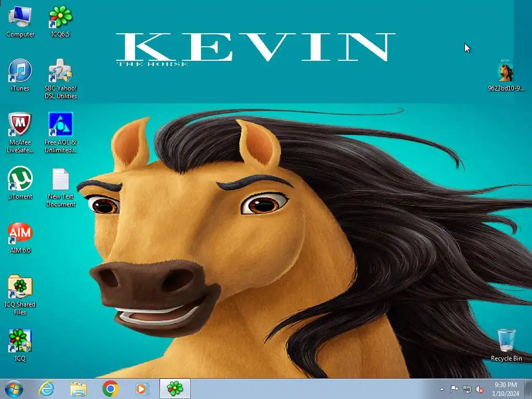Select the Free AOL & Unlimited icon
Screen dimensions: 532x399
(x=61, y=132)
